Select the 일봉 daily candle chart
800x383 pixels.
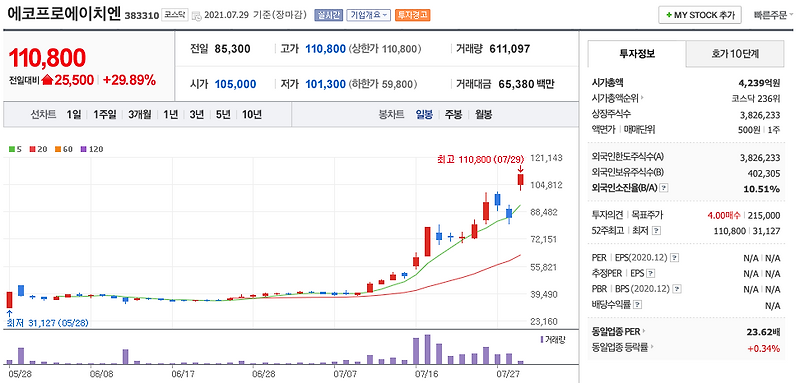[x=424, y=115]
